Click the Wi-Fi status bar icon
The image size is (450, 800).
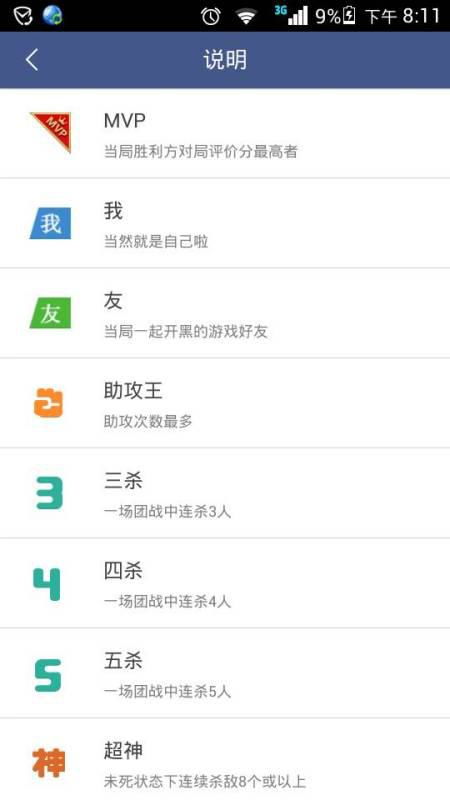246,16
